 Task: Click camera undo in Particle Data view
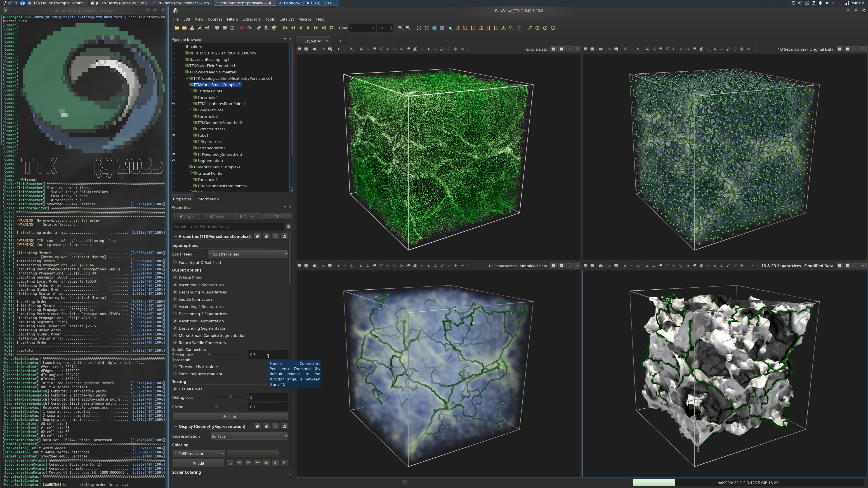point(299,49)
